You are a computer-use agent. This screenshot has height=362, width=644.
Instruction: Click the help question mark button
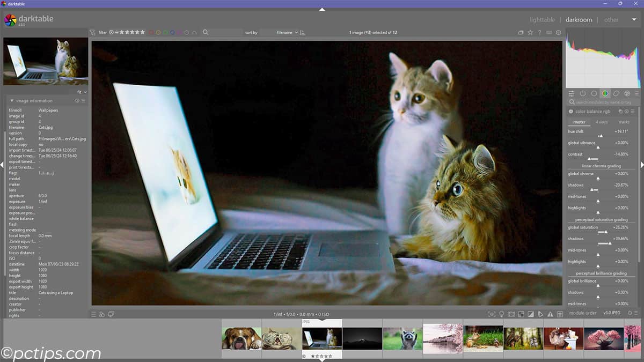(x=540, y=32)
